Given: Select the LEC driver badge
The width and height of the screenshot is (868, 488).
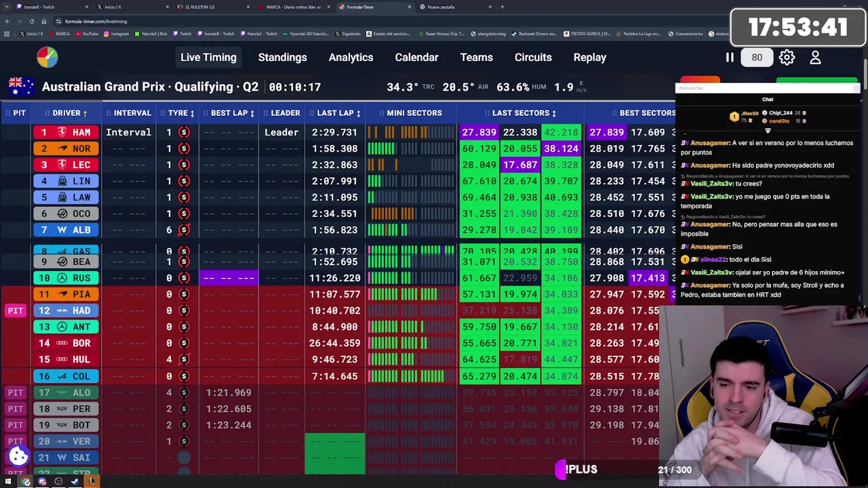Looking at the screenshot, I should click(x=66, y=165).
